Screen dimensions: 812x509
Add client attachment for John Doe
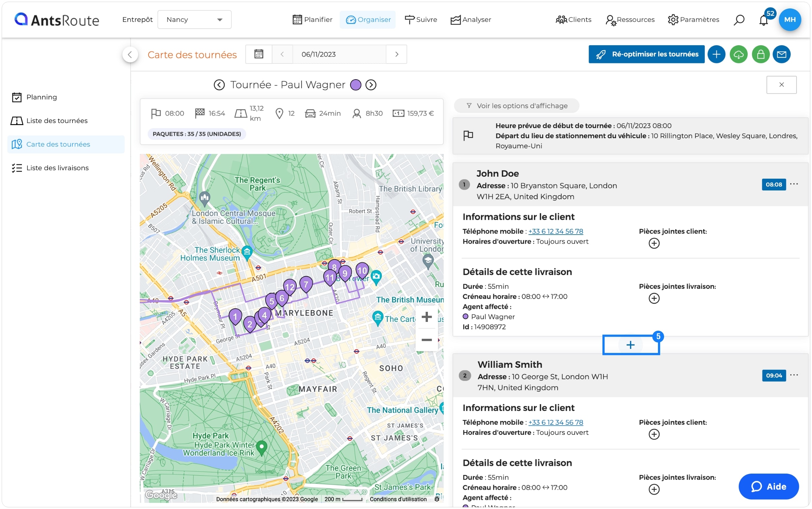point(654,243)
